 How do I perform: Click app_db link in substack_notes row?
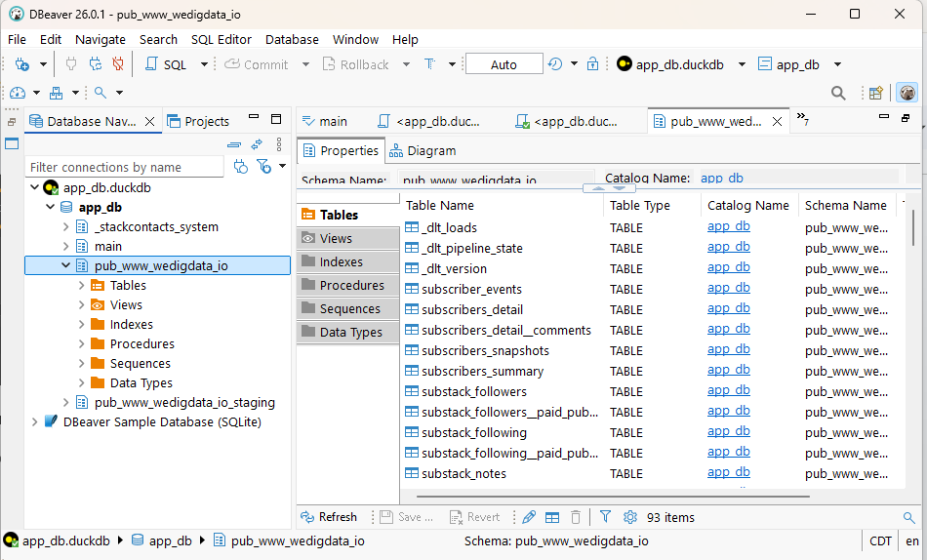(728, 472)
